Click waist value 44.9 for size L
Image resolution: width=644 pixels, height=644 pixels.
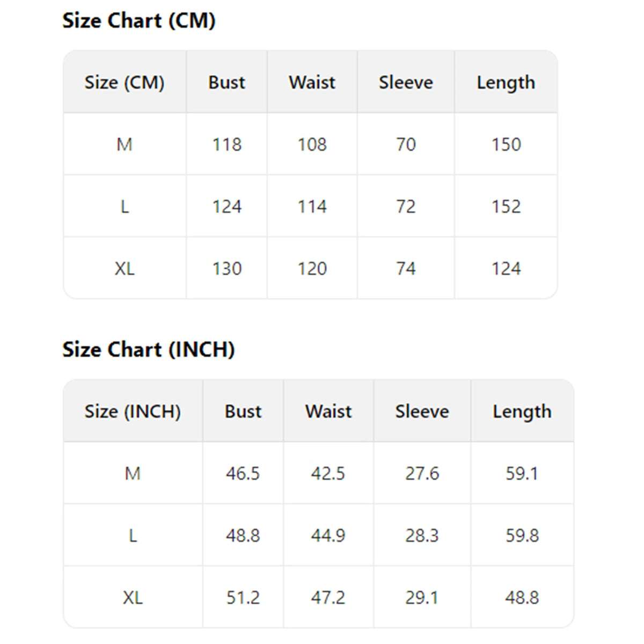pyautogui.click(x=328, y=536)
